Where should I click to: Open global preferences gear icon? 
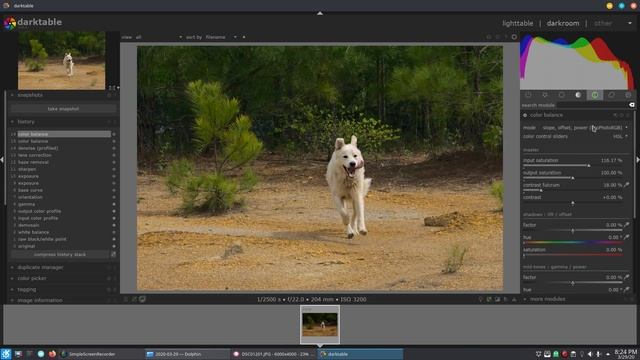point(514,37)
